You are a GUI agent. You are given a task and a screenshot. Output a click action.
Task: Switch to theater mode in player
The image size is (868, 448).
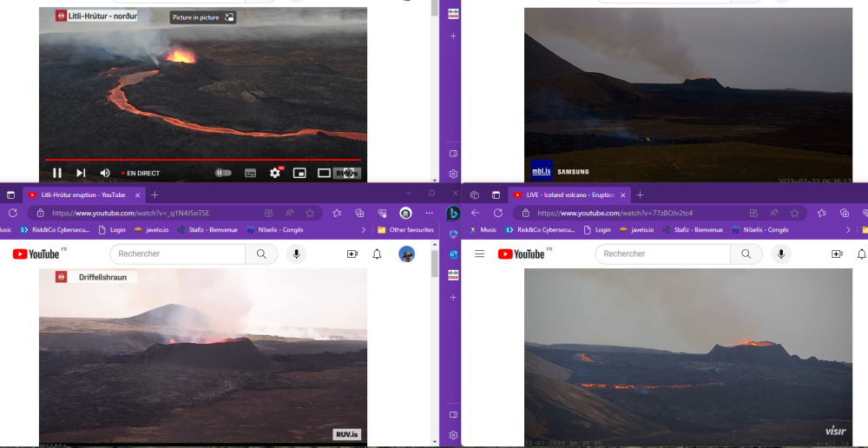[324, 173]
